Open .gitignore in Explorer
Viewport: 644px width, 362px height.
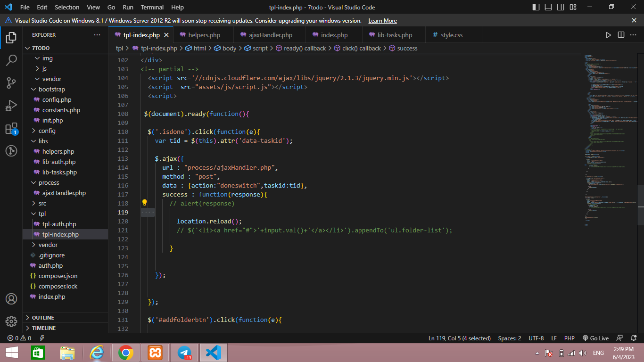66,255
